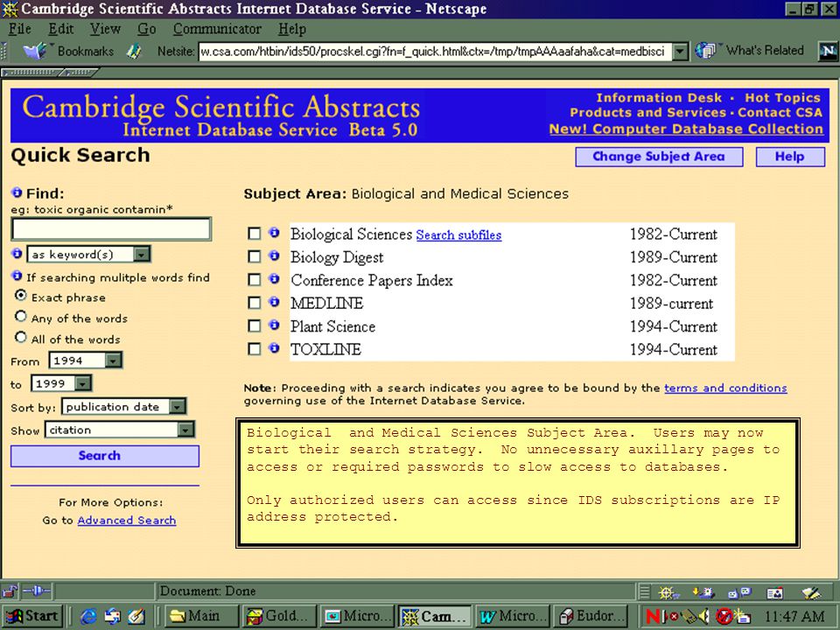
Task: Click the info icon beside Find
Action: [17, 192]
